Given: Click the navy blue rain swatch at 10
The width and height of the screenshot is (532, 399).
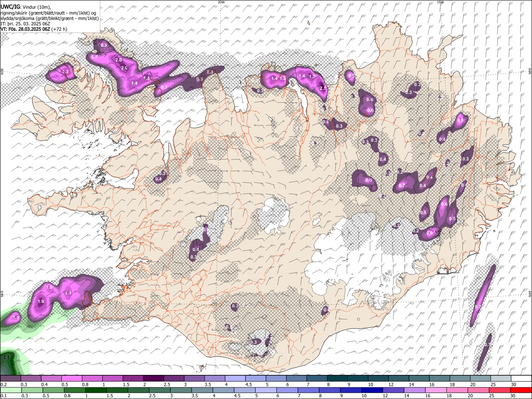Looking at the screenshot, I should [x=371, y=390].
